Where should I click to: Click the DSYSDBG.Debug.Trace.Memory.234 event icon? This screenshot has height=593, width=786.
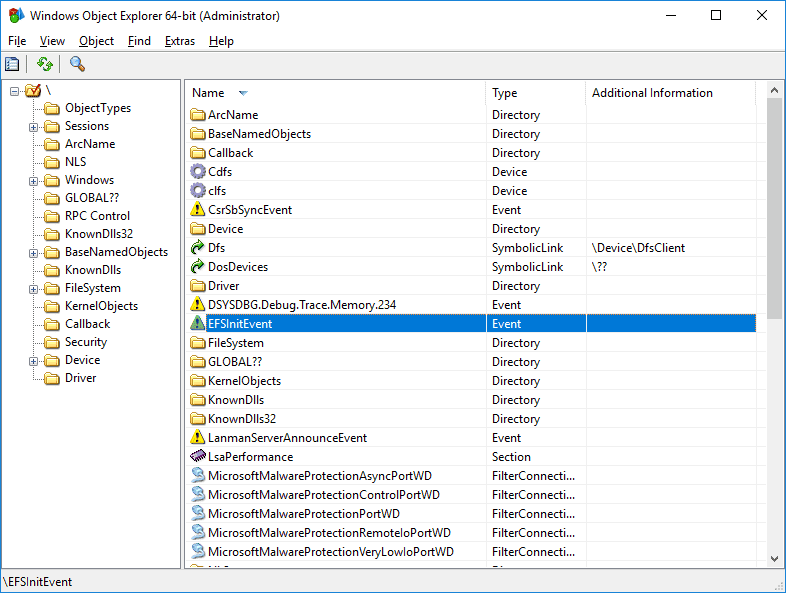click(x=198, y=304)
